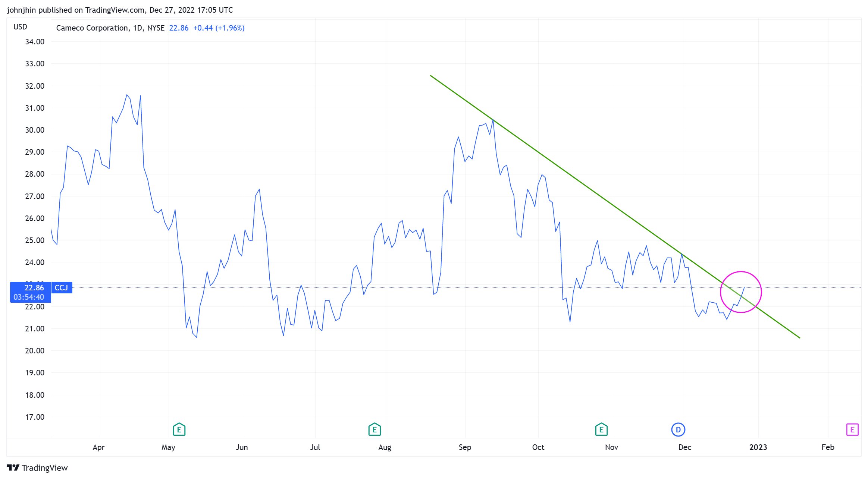This screenshot has width=868, height=479.
Task: Click the green earnings marker above May
Action: click(179, 429)
